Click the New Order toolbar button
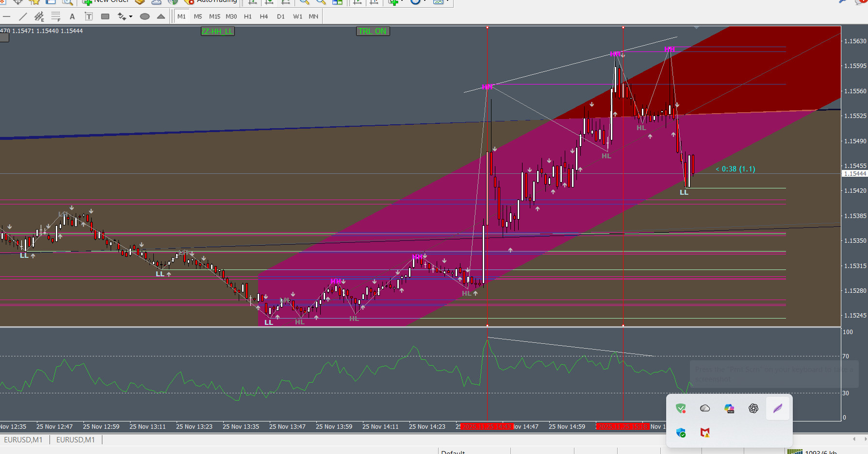Screen dimensions: 868x454 pos(106,1)
